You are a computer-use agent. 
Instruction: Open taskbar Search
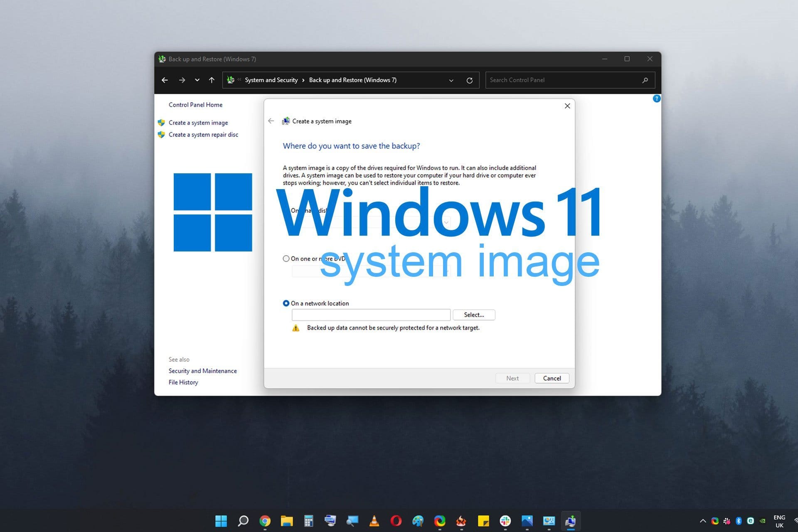[x=243, y=521]
